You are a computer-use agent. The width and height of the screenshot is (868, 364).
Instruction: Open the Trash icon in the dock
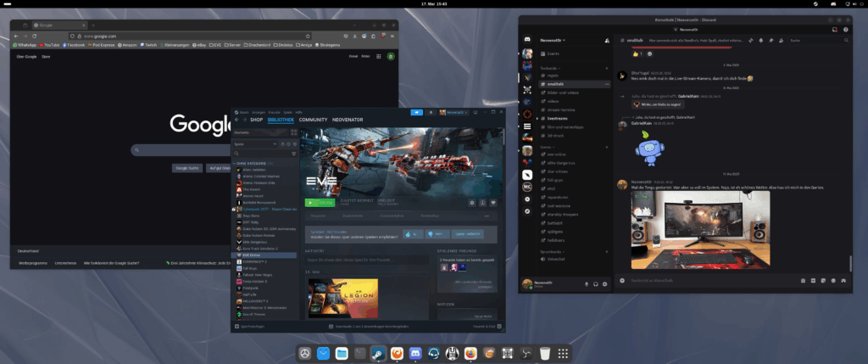coord(545,354)
